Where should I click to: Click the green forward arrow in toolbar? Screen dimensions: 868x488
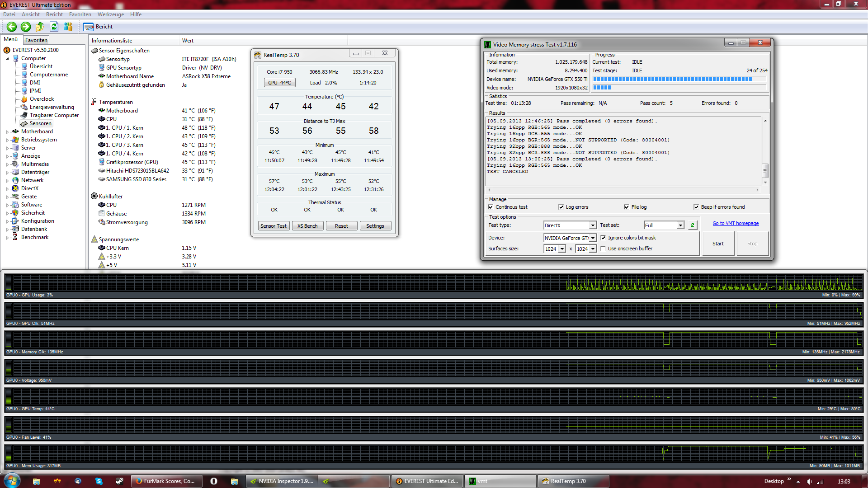pos(26,27)
